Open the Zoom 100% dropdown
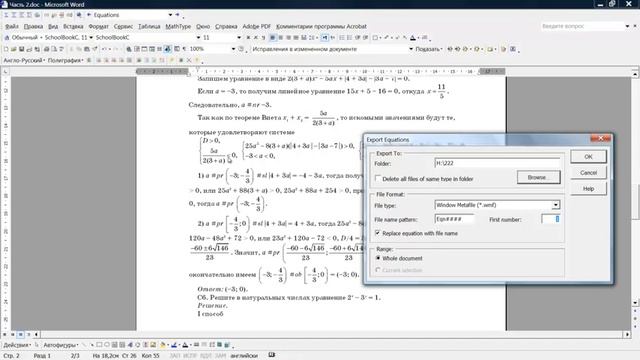 (x=233, y=49)
